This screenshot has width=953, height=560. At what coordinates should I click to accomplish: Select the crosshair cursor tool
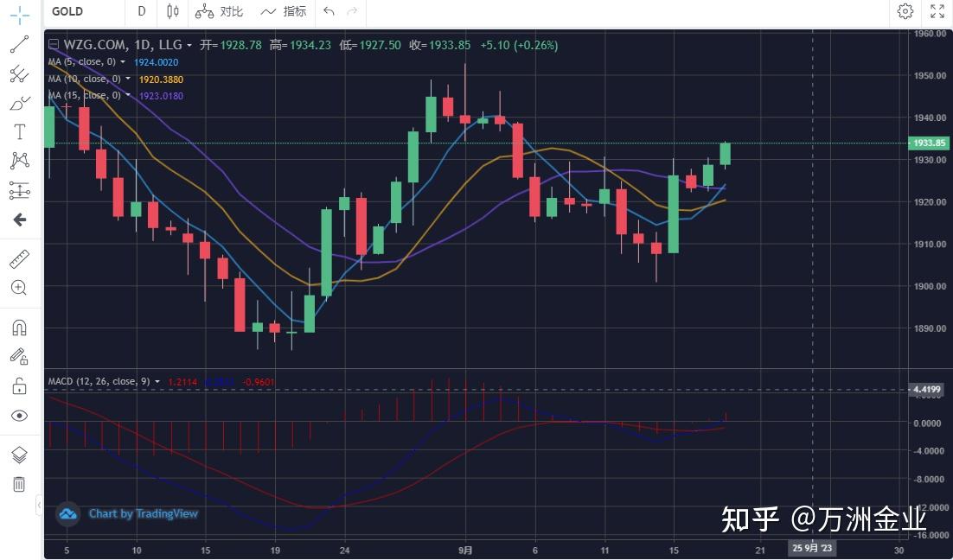point(19,15)
